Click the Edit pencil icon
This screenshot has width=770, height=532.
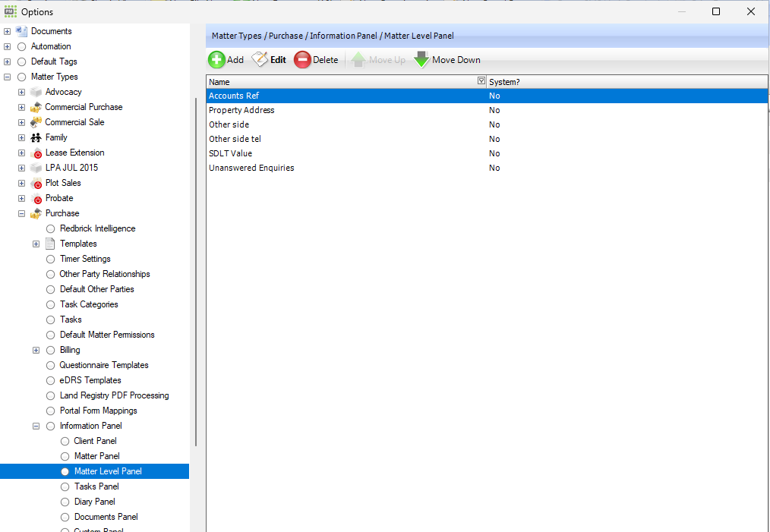click(x=260, y=60)
